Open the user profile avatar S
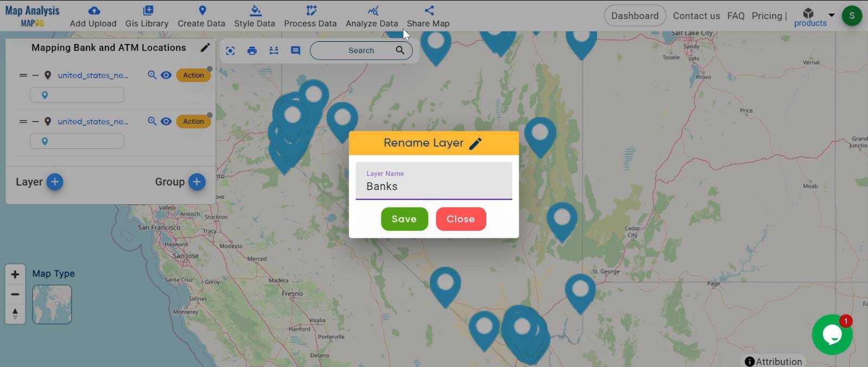This screenshot has height=367, width=868. point(852,16)
